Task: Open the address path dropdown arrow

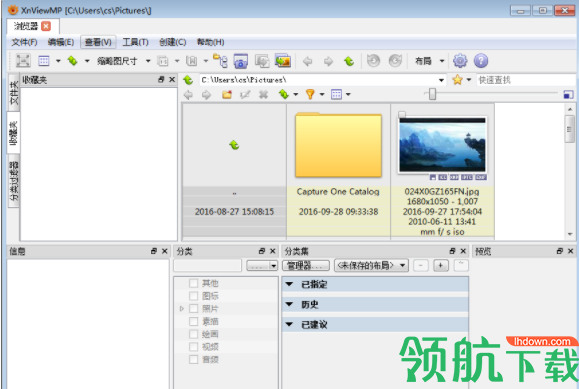Action: pyautogui.click(x=441, y=80)
